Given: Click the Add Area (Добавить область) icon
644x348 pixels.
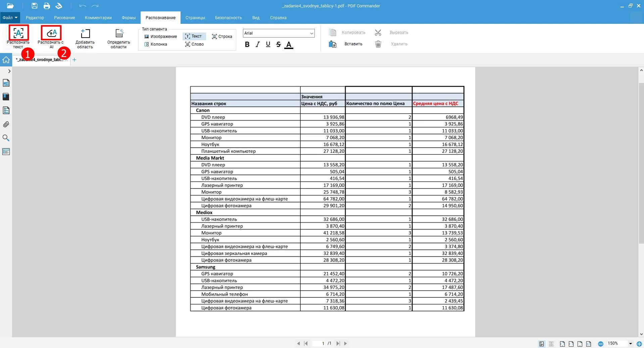Looking at the screenshot, I should coord(85,33).
